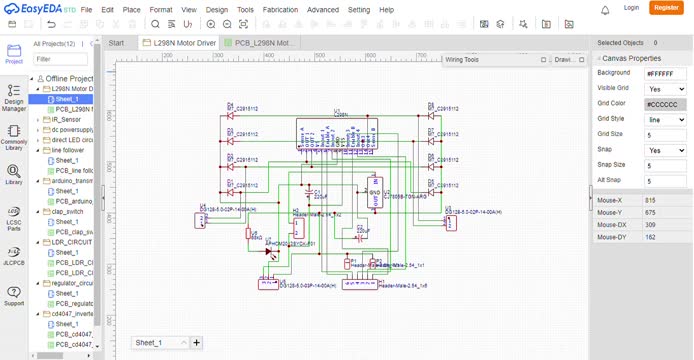Open the Fabrication menu

[280, 10]
